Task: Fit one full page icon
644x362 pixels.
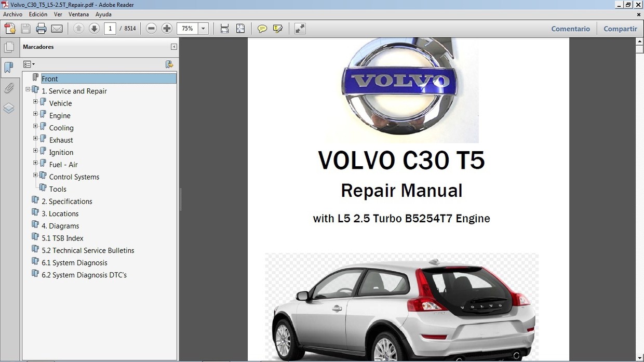Action: coord(240,29)
